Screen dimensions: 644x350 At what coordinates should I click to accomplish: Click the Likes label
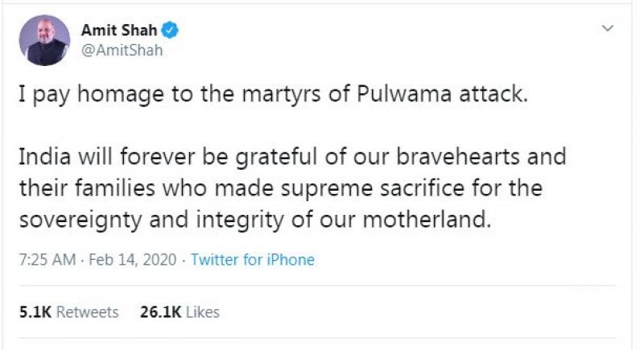(x=201, y=311)
